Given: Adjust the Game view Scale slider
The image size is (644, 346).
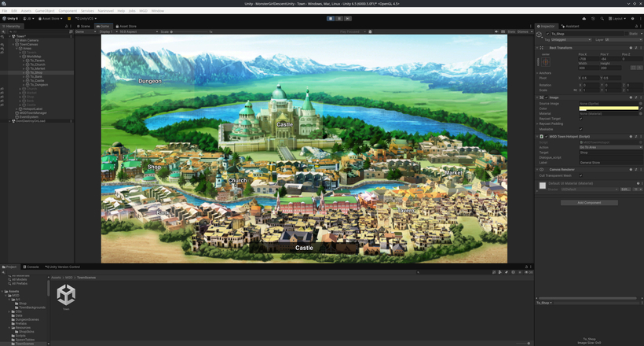Looking at the screenshot, I should 191,31.
